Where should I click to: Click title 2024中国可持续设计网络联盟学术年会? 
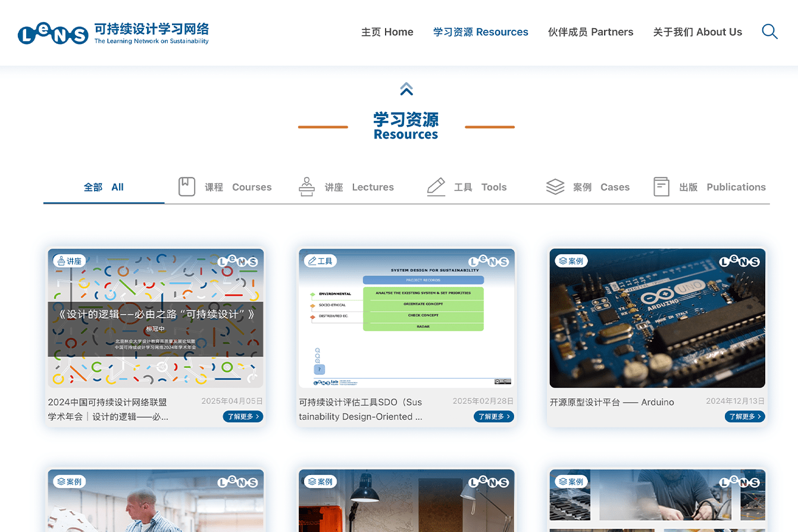click(108, 409)
